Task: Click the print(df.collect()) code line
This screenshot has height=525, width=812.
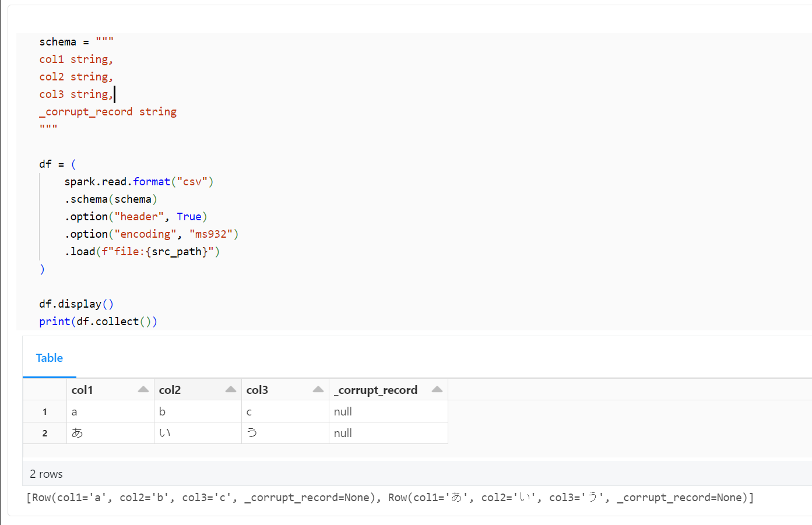Action: point(98,322)
